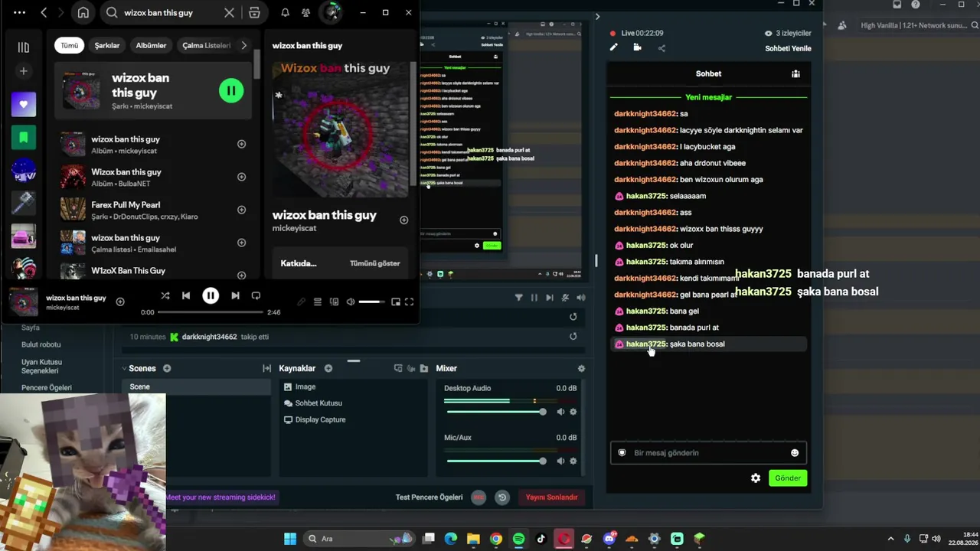Click Yayını Sonlandır button
Image resolution: width=980 pixels, height=551 pixels.
pyautogui.click(x=551, y=497)
